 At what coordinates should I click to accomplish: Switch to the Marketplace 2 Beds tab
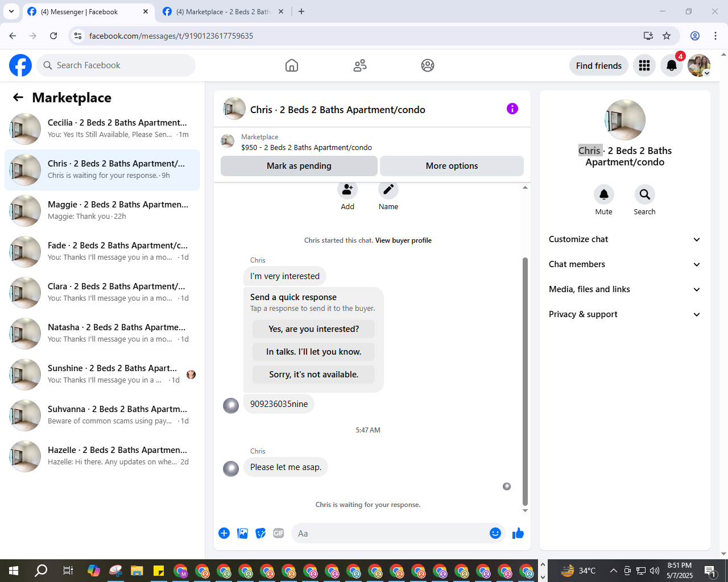pos(224,12)
